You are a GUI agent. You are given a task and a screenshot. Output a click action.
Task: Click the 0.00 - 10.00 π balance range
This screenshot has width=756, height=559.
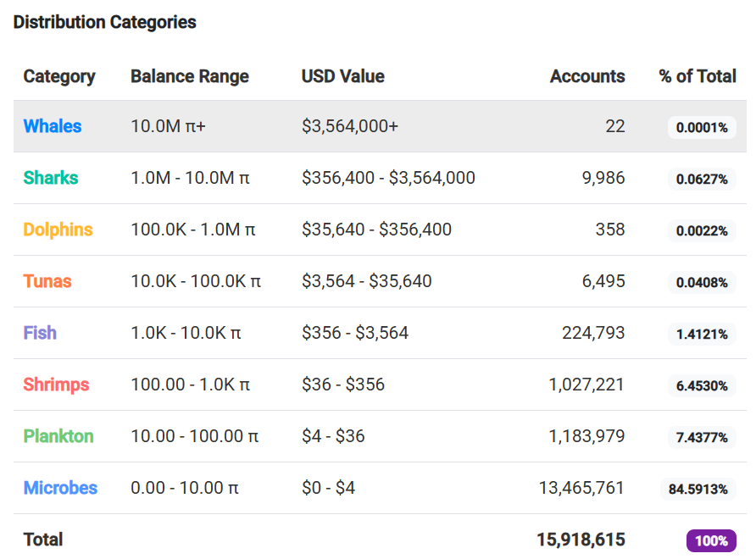(185, 488)
